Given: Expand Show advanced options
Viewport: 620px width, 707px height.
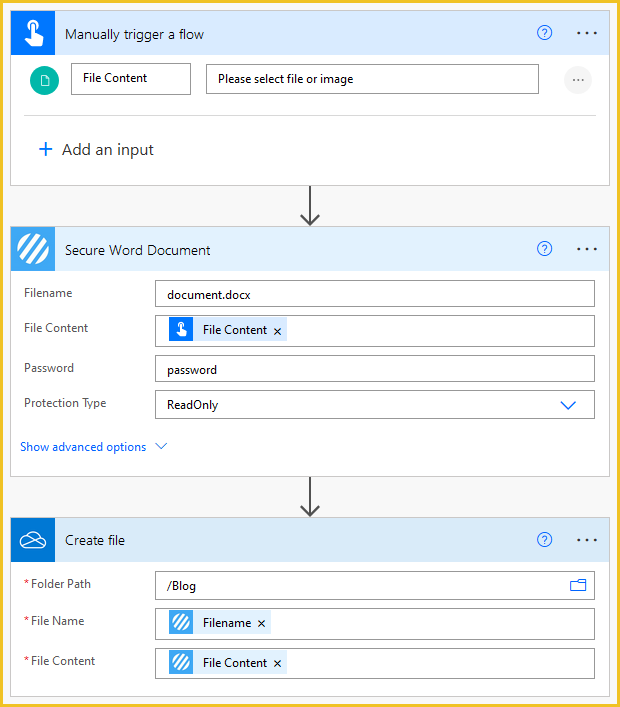Looking at the screenshot, I should [93, 447].
